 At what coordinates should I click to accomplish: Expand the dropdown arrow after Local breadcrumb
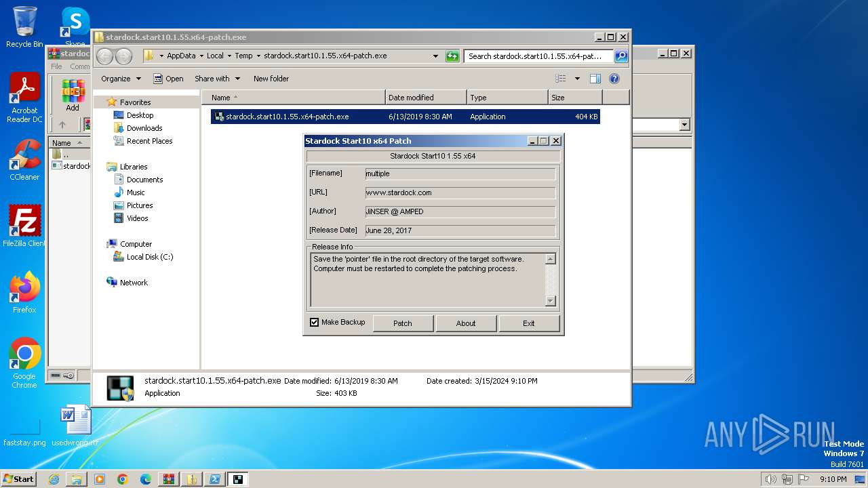coord(229,56)
